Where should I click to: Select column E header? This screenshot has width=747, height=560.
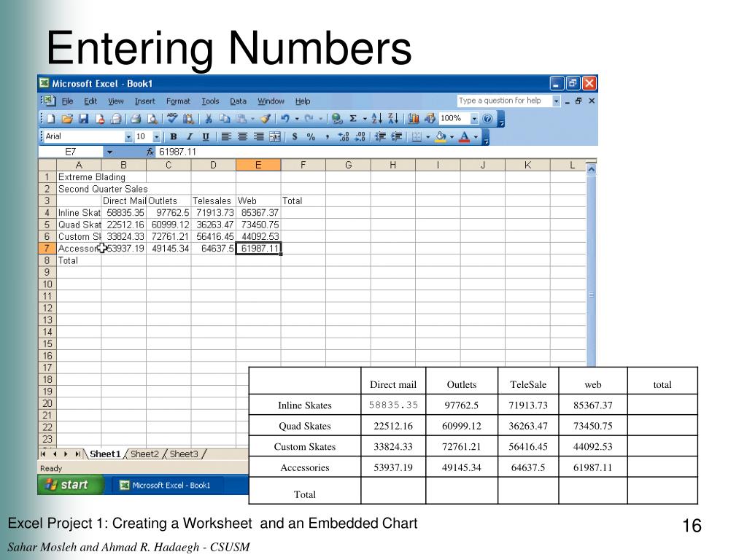258,166
